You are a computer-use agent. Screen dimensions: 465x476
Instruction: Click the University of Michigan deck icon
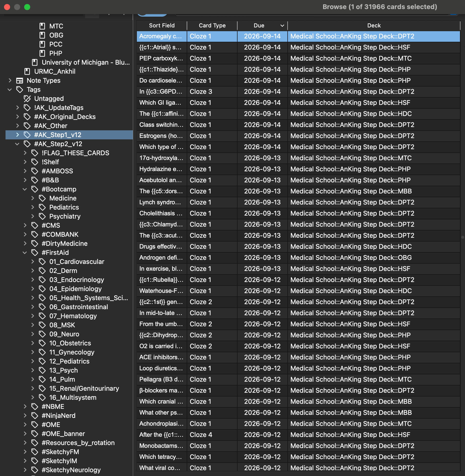pyautogui.click(x=35, y=62)
